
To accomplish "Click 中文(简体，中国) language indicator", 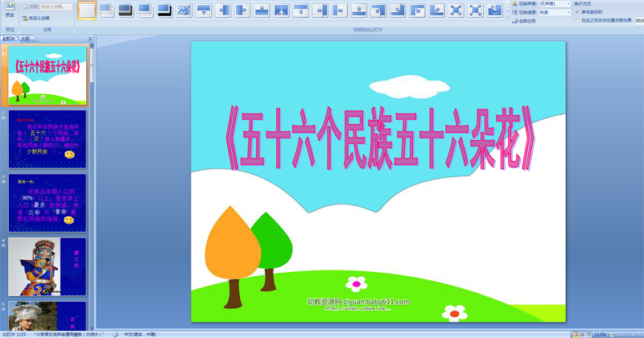I will tap(140, 335).
